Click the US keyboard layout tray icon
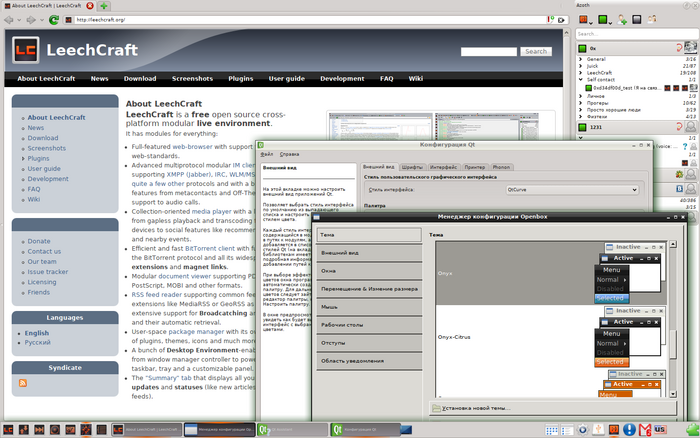The image size is (700, 438). [660, 430]
